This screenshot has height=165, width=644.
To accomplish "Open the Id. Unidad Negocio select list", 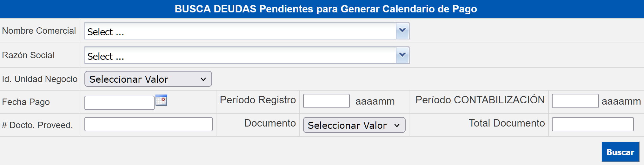I will [x=148, y=79].
